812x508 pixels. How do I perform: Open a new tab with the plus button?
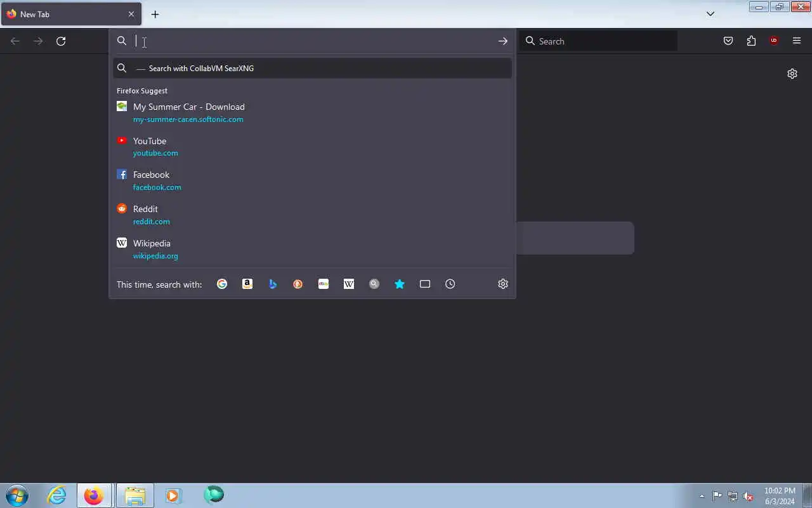[155, 14]
